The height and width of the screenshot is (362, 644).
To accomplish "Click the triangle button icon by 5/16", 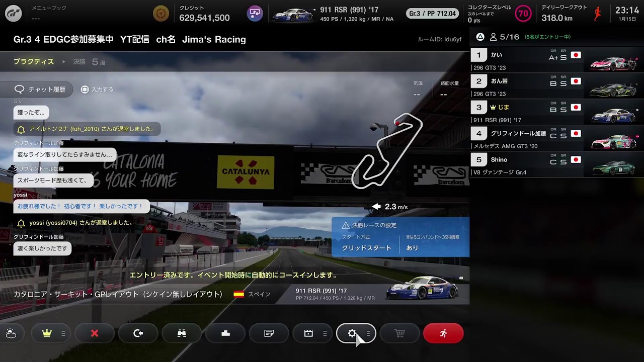I will click(x=480, y=37).
